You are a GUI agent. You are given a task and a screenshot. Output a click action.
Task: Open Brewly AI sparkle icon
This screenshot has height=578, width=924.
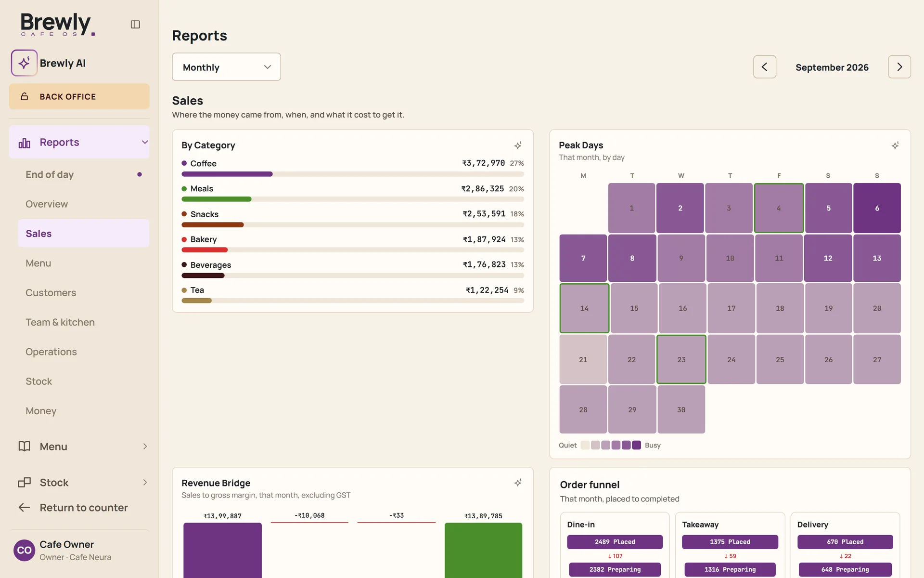pos(24,63)
